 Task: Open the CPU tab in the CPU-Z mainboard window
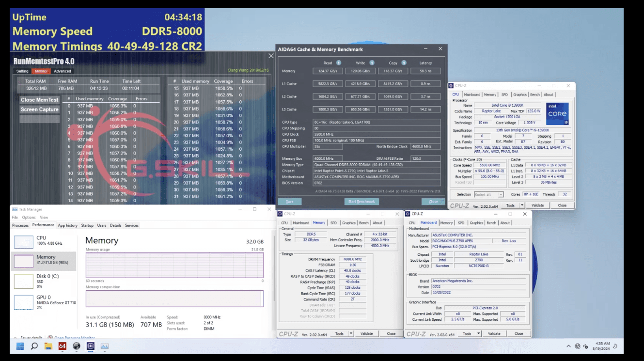tap(412, 223)
